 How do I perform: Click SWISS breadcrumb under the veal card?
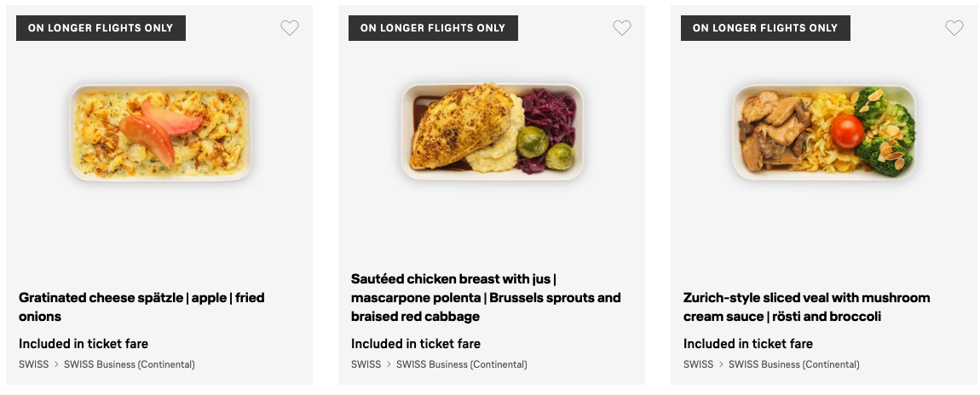tap(698, 364)
